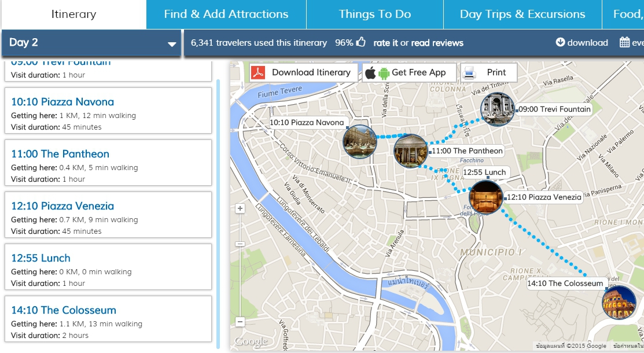This screenshot has height=353, width=644.
Task: Click the Android robot icon
Action: 384,73
